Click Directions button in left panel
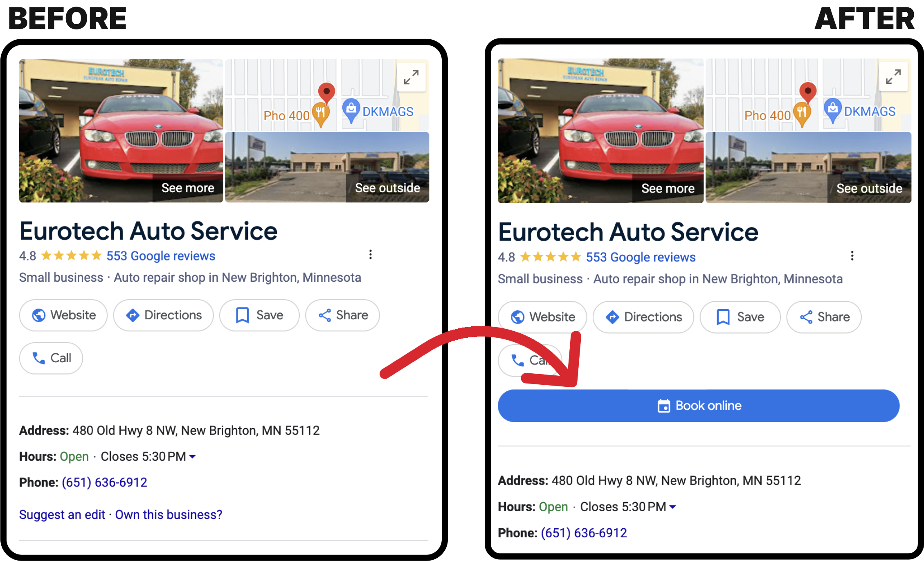Image resolution: width=924 pixels, height=561 pixels. [164, 315]
